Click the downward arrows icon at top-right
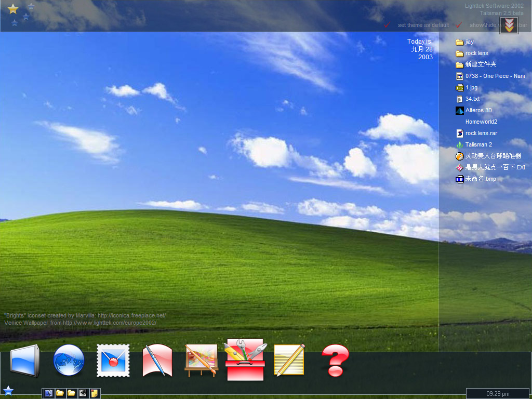 click(509, 25)
